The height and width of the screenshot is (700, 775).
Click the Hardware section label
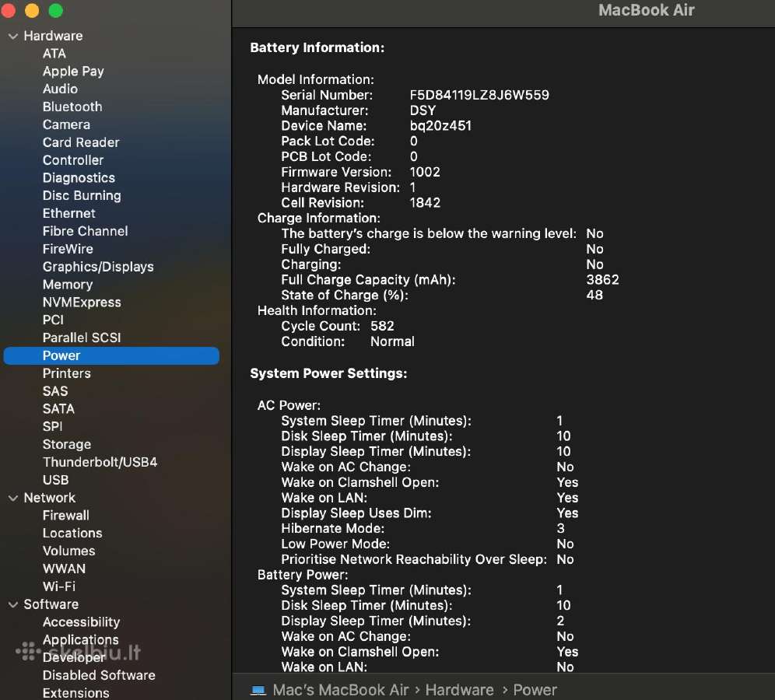tap(54, 36)
